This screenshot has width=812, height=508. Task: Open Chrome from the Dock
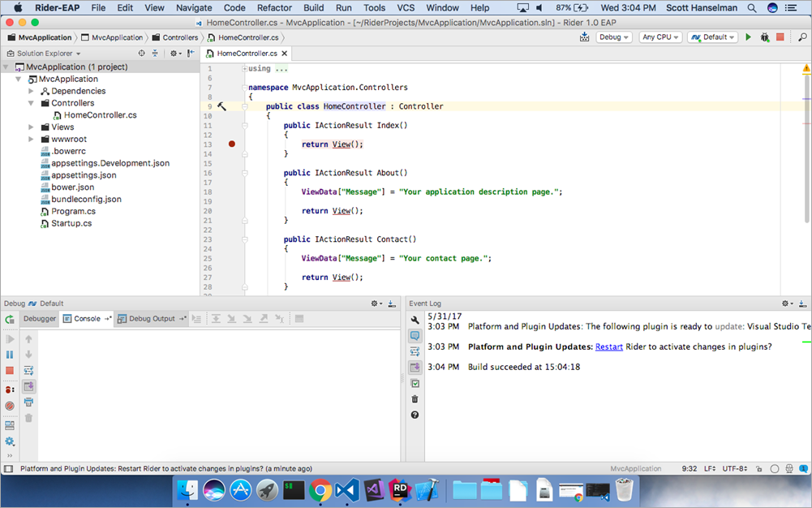320,490
